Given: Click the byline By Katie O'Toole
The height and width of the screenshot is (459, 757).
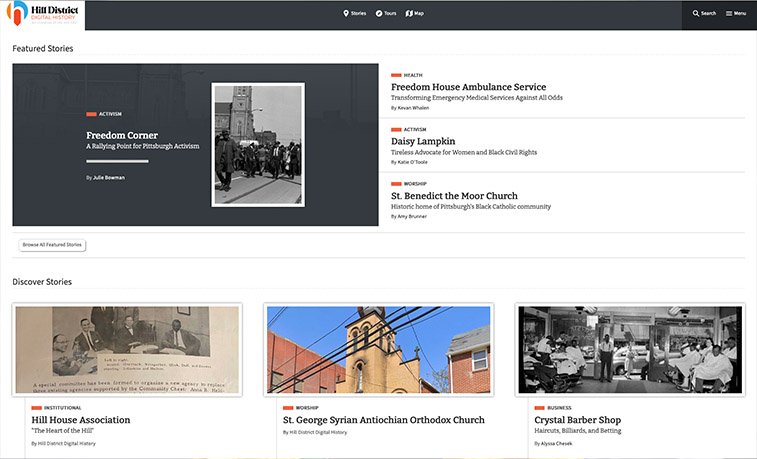Looking at the screenshot, I should pyautogui.click(x=409, y=162).
